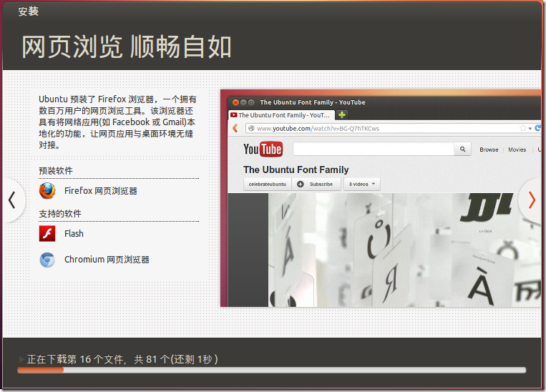546x392 pixels.
Task: Click the reload icon beside address bar
Action: point(537,128)
